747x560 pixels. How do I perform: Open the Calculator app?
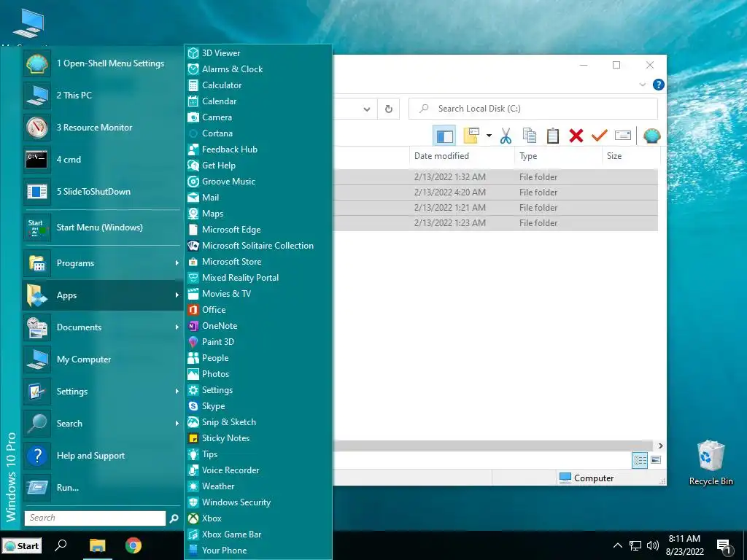[258, 85]
